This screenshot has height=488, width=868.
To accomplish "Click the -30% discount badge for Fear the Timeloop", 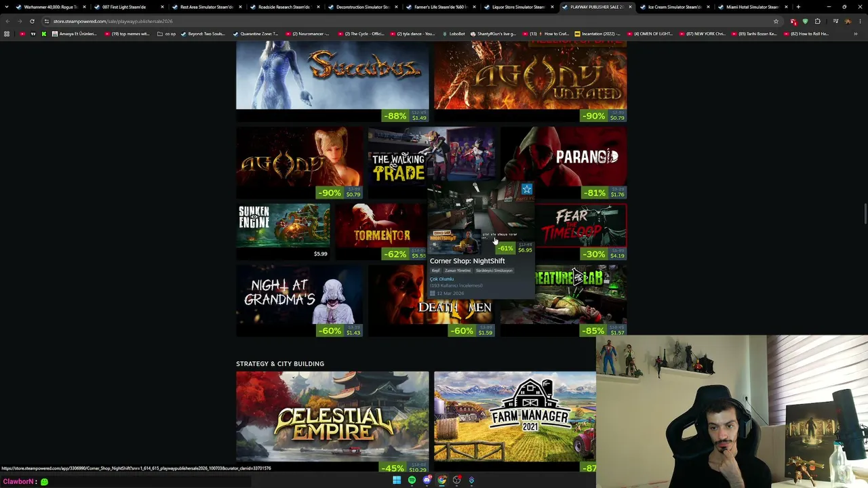I will (x=595, y=254).
